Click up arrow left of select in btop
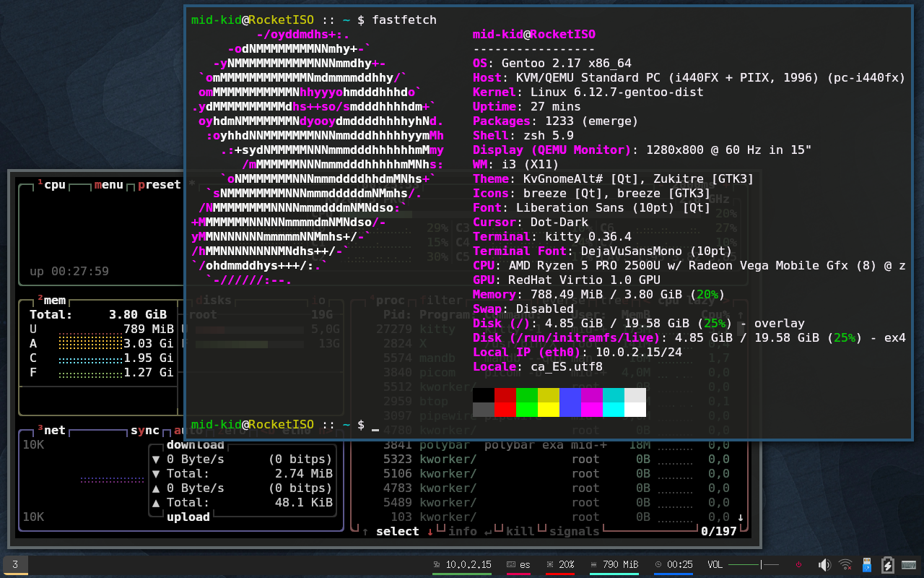This screenshot has height=578, width=924. tap(365, 531)
